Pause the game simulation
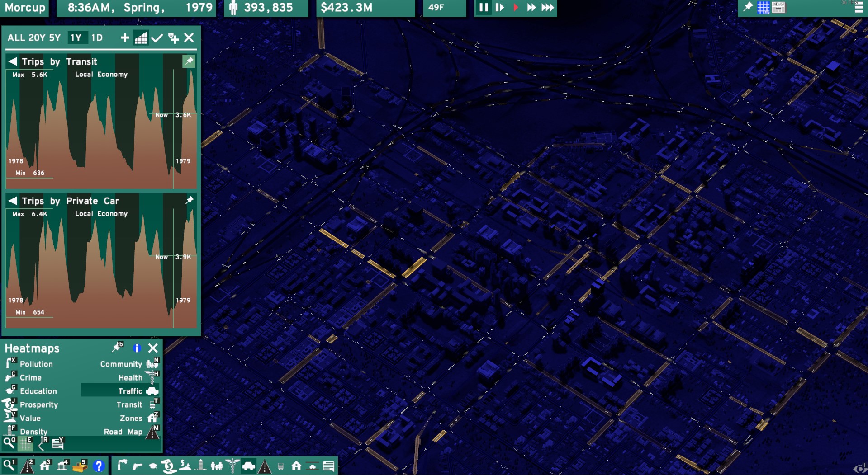This screenshot has height=475, width=868. click(x=484, y=7)
